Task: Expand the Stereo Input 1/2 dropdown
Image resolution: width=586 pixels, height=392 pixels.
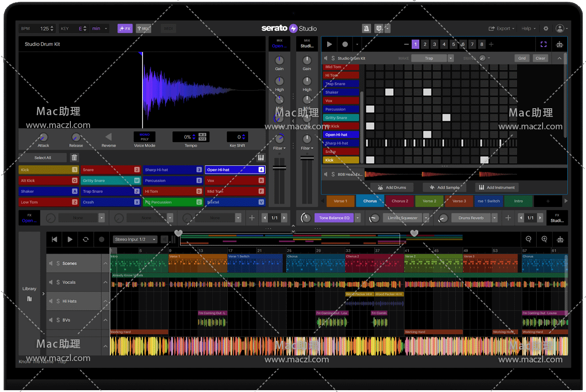Action: (x=154, y=239)
